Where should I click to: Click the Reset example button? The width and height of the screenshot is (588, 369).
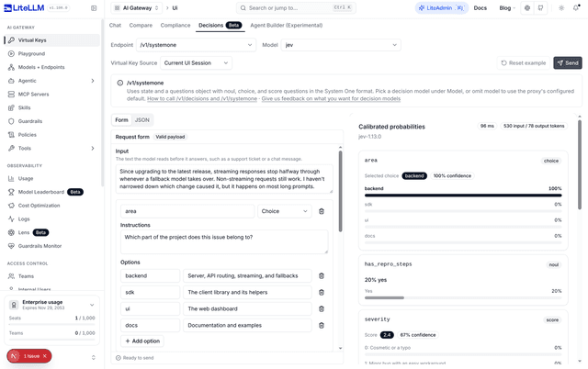pyautogui.click(x=524, y=63)
